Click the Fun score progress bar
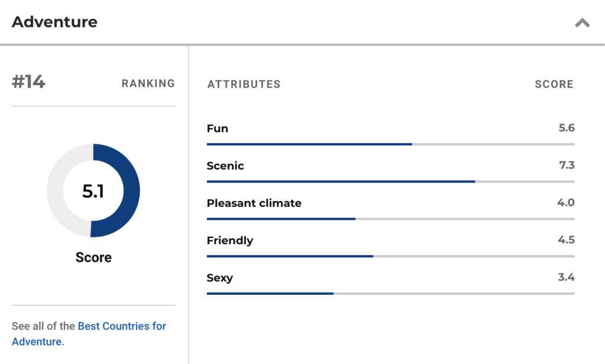Screen dimensions: 605x364 (391, 144)
